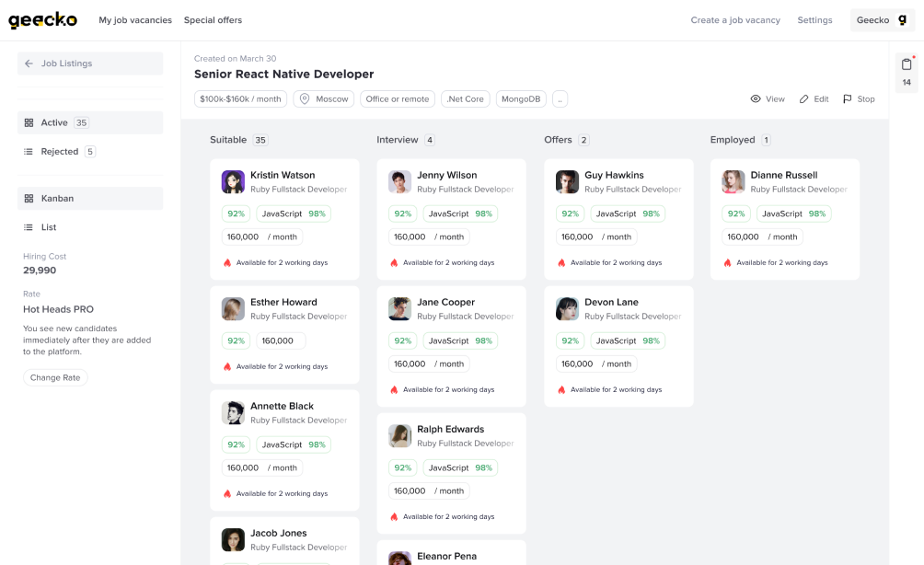Click the Kanban grid icon

(x=29, y=199)
